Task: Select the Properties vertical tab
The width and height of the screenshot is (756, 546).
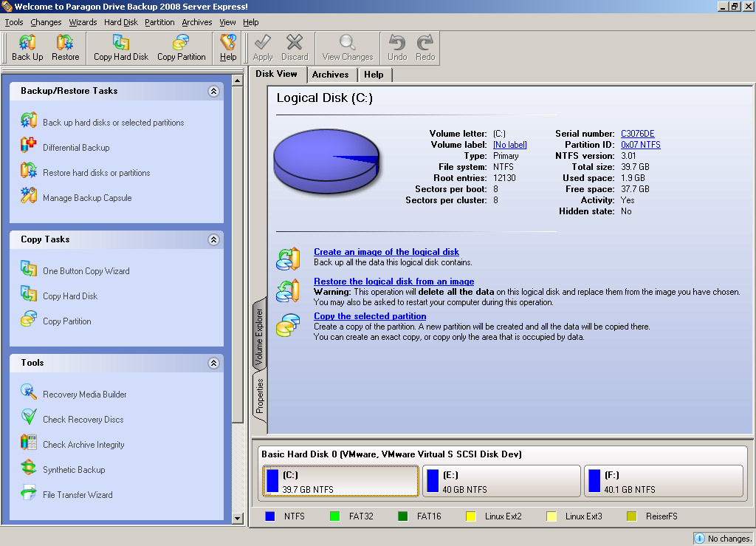Action: click(260, 396)
